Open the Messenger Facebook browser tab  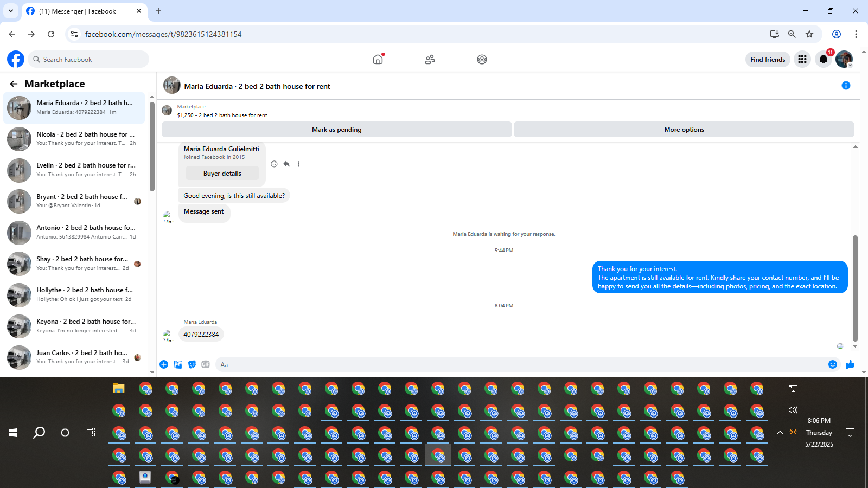click(x=84, y=11)
